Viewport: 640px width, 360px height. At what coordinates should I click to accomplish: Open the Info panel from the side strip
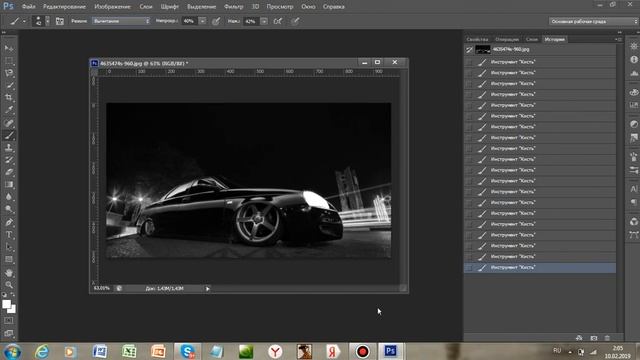pyautogui.click(x=633, y=60)
